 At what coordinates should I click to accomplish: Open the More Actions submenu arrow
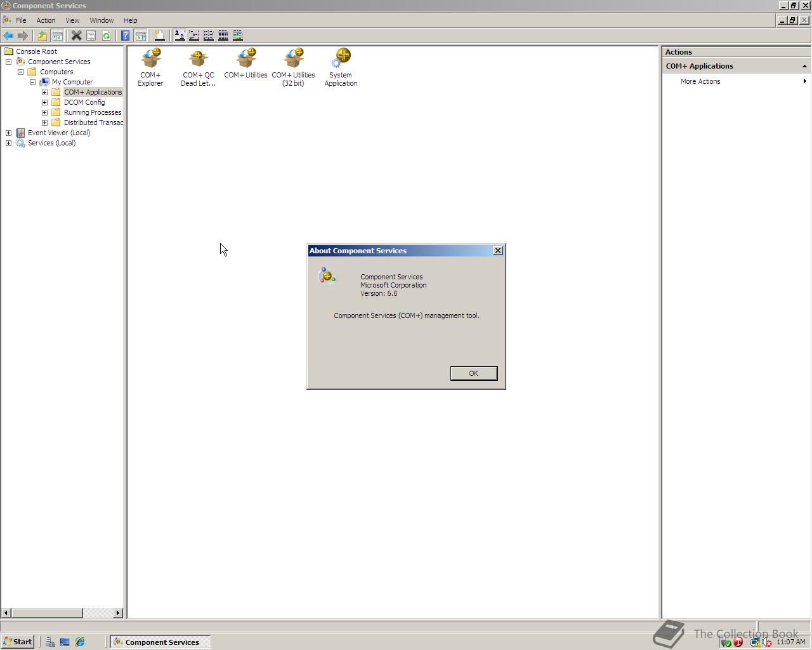pyautogui.click(x=804, y=81)
